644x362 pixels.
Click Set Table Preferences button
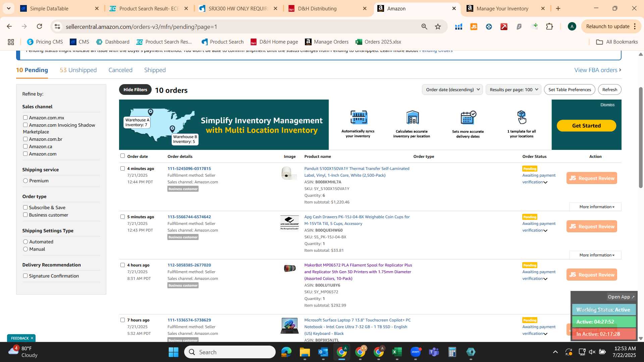570,89
